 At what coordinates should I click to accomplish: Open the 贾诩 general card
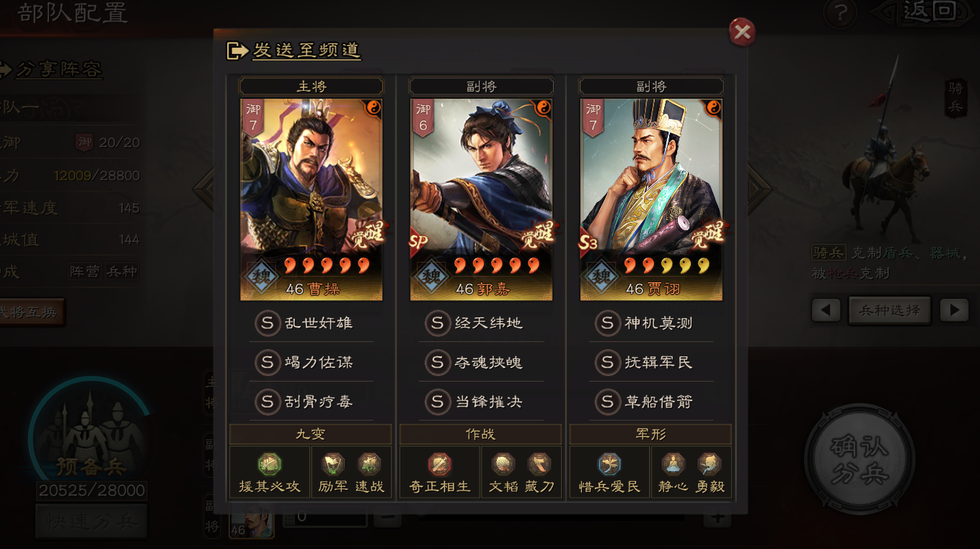pyautogui.click(x=651, y=200)
